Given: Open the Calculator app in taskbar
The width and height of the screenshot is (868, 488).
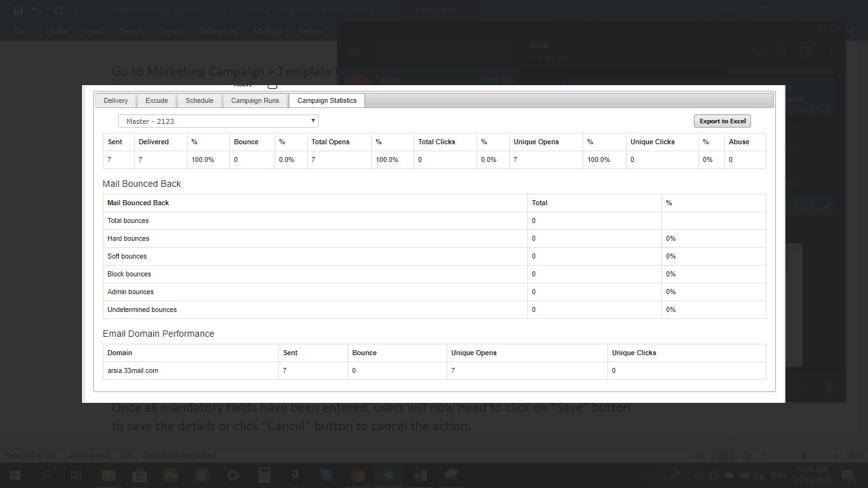Looking at the screenshot, I should (x=264, y=475).
